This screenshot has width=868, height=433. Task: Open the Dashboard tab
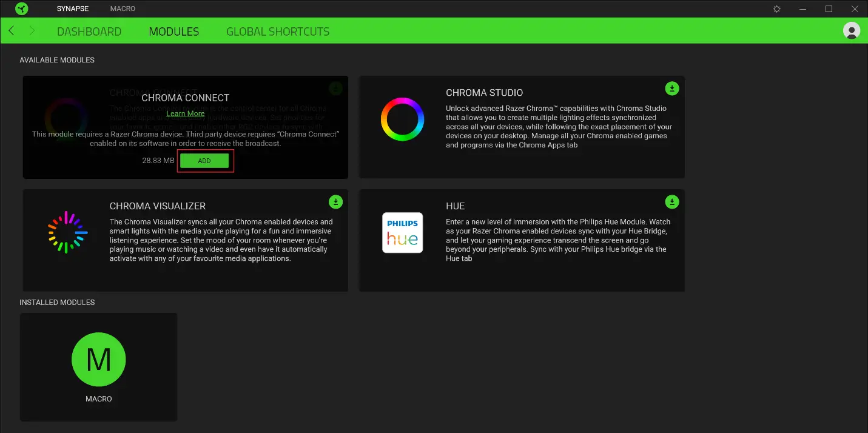(89, 32)
